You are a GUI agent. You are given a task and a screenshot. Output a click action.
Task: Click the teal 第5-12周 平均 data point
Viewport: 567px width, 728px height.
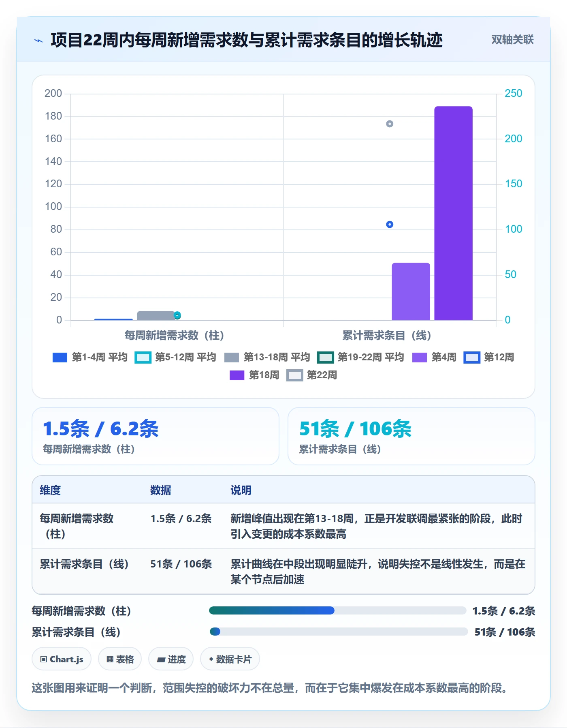pyautogui.click(x=177, y=315)
